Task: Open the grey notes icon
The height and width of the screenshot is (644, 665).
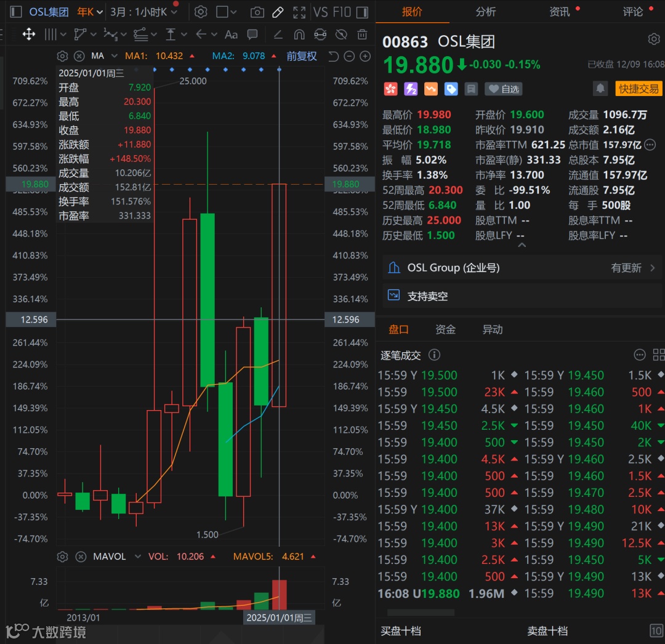Action: click(x=471, y=89)
